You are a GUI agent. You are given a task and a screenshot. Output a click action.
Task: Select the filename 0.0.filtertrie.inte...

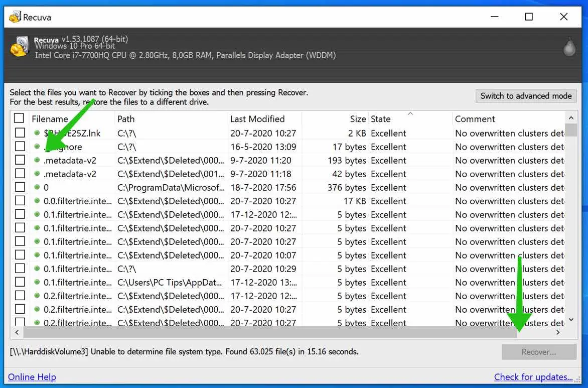click(78, 201)
